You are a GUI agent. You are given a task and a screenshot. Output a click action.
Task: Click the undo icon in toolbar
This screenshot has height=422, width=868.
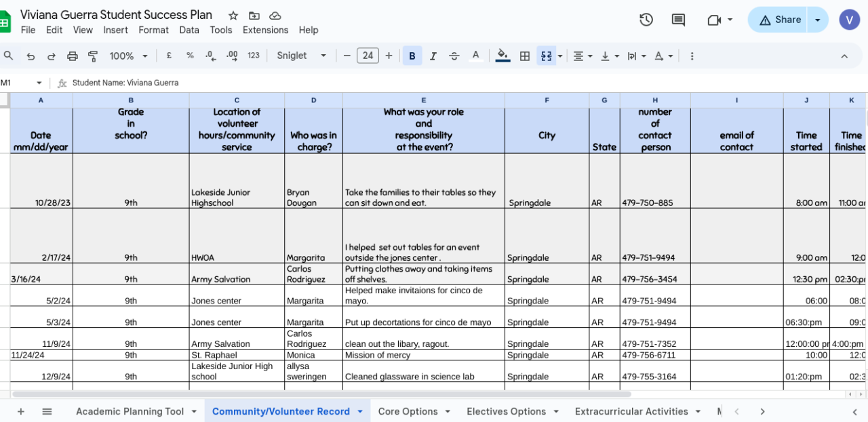[31, 56]
